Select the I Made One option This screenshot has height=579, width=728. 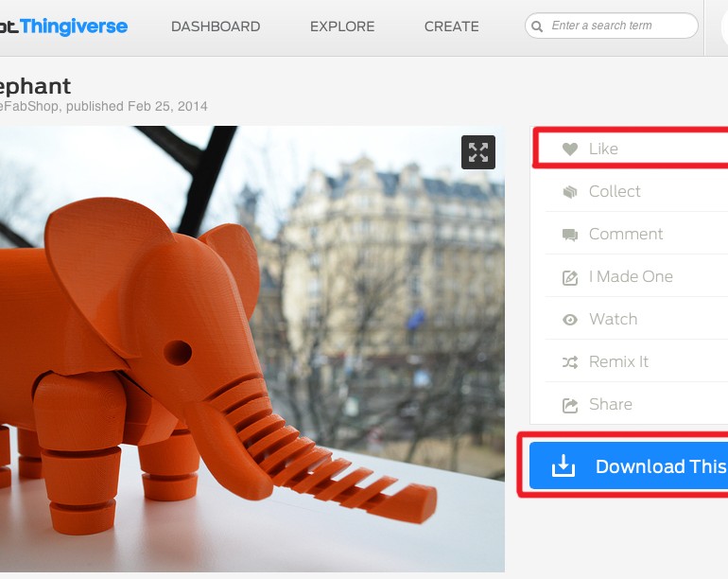pyautogui.click(x=636, y=276)
